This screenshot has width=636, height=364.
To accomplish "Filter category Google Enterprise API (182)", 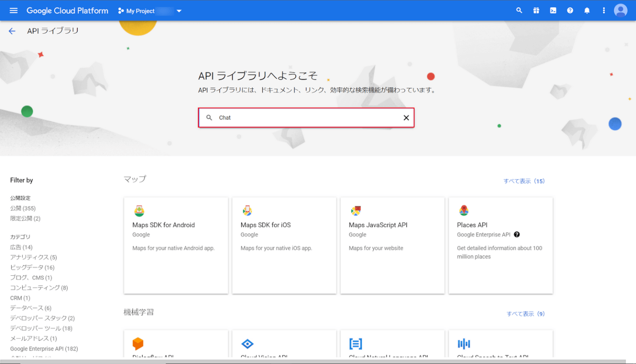I will [x=44, y=349].
